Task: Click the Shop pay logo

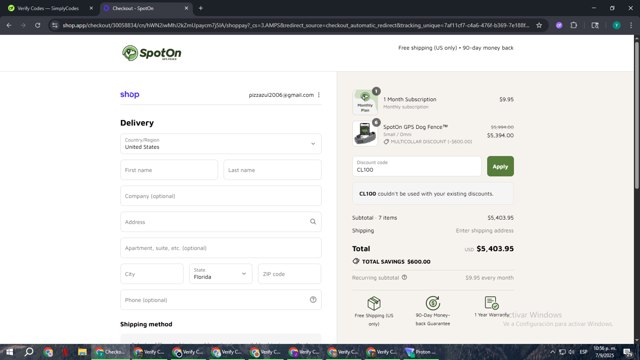Action: 130,94
